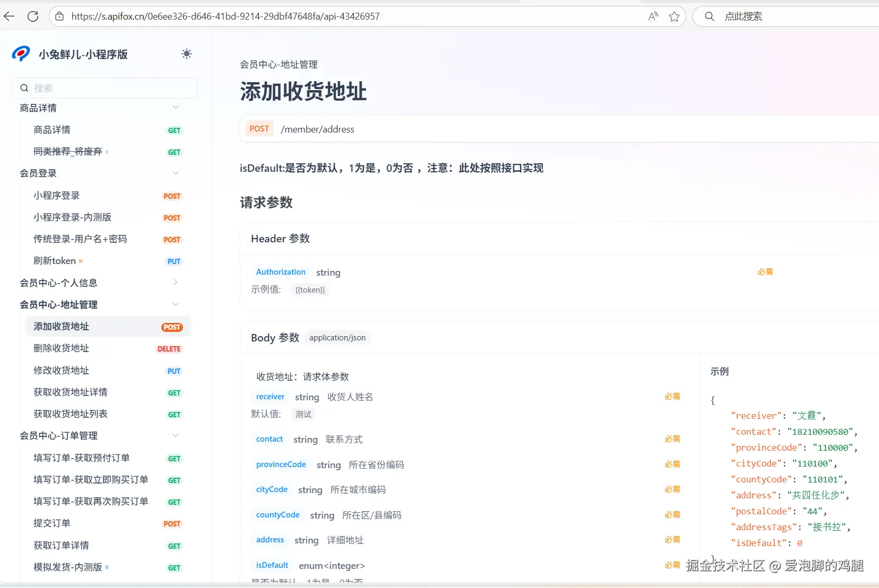This screenshot has height=588, width=879.
Task: Collapse the 会员中心-地址管理 folder chevron
Action: (176, 304)
